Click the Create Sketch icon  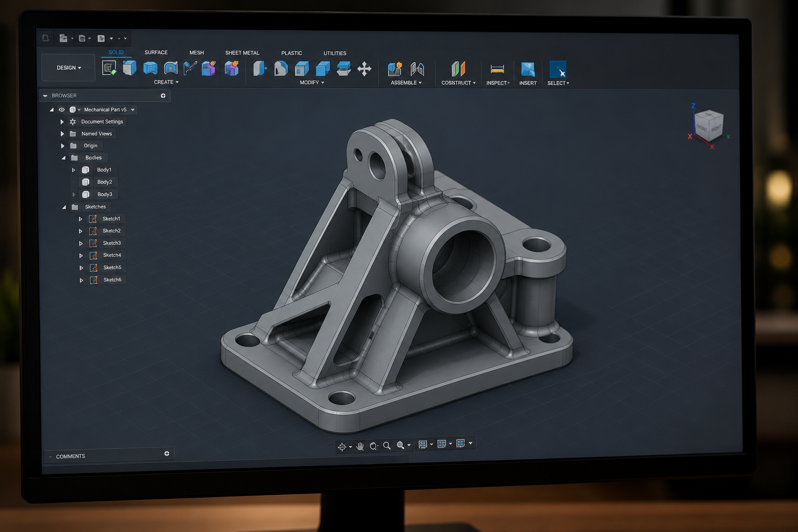[109, 68]
